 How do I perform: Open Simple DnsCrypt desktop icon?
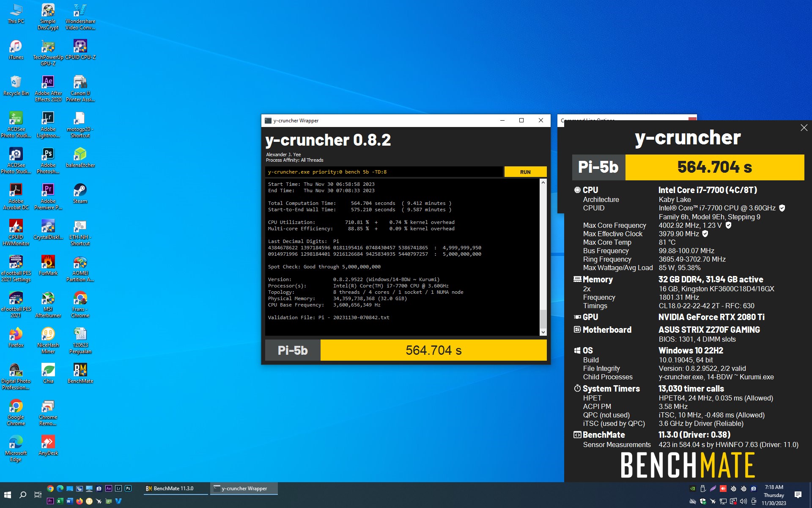(48, 16)
